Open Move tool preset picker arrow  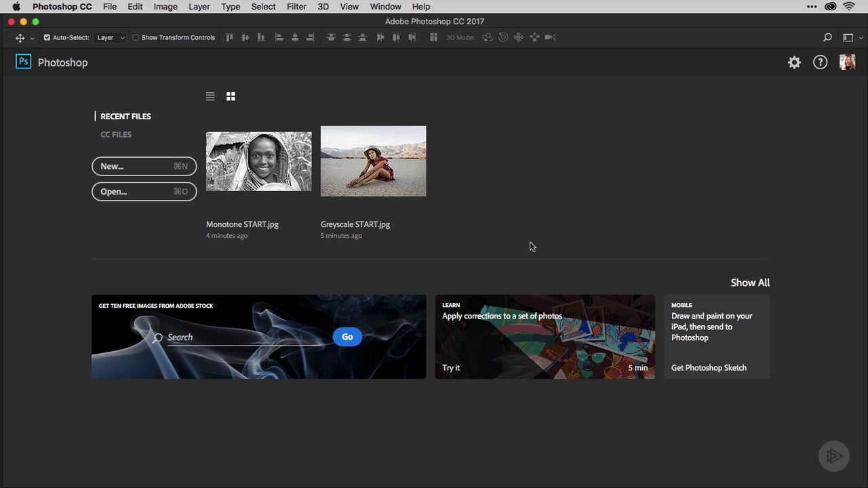(32, 39)
